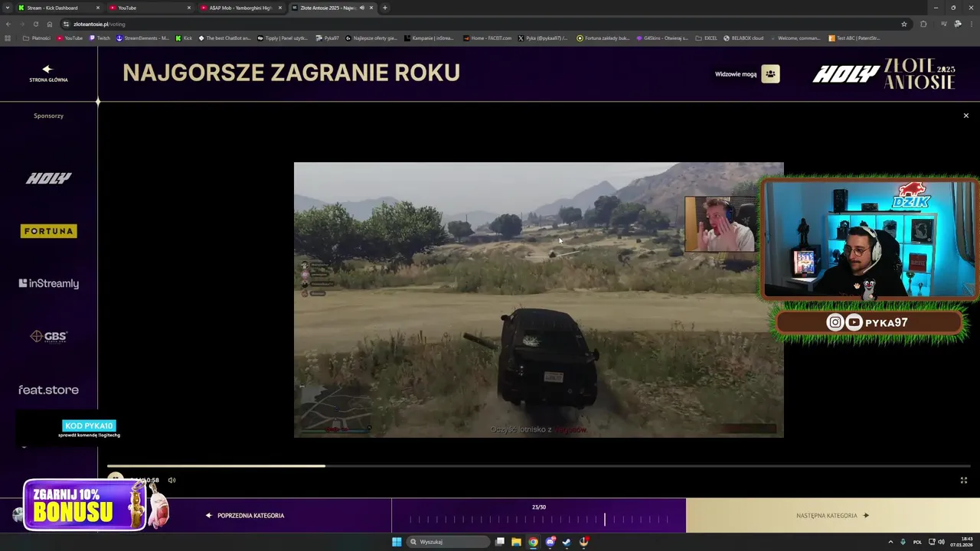Seek on the video progress bar
This screenshot has height=551, width=980.
538,465
